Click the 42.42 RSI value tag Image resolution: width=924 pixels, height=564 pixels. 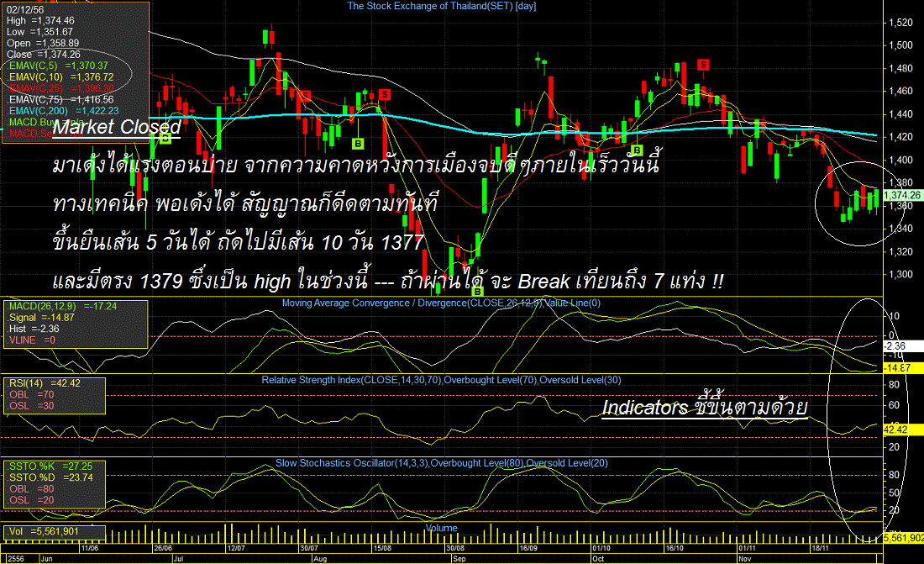click(x=895, y=430)
